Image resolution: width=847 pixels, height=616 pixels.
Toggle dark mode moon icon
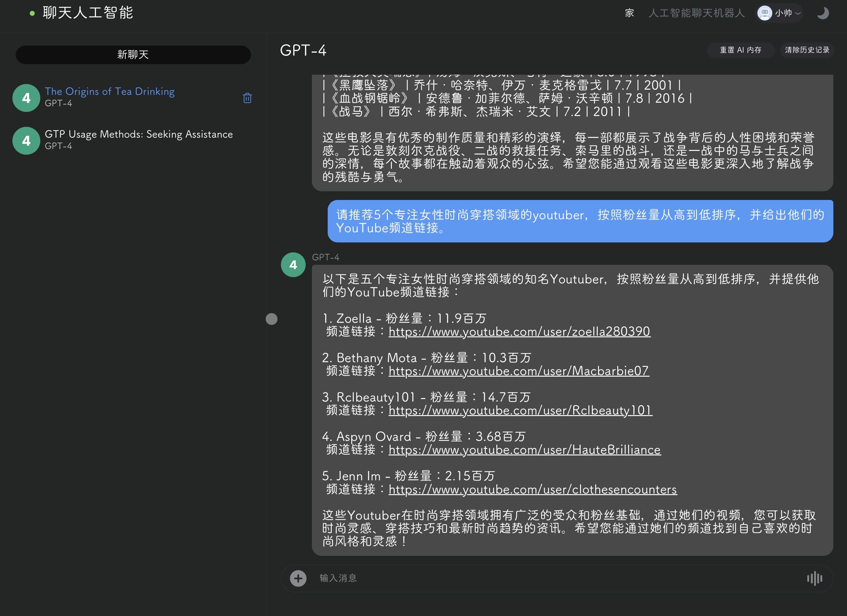tap(823, 13)
